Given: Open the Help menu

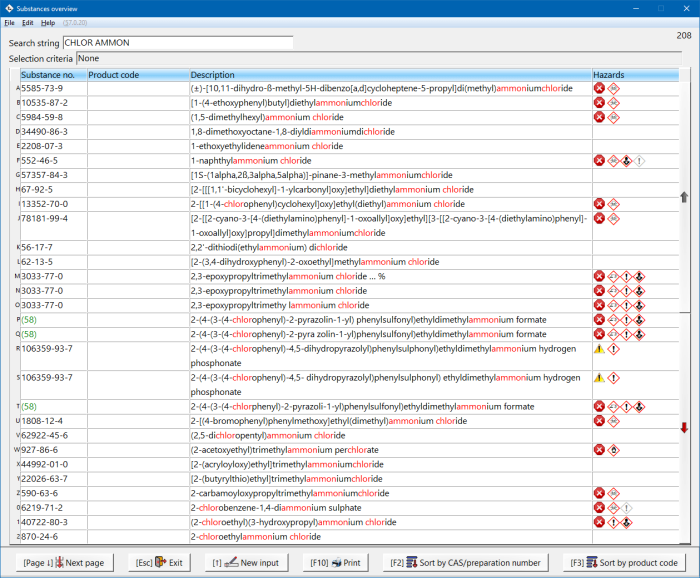Looking at the screenshot, I should (48, 22).
